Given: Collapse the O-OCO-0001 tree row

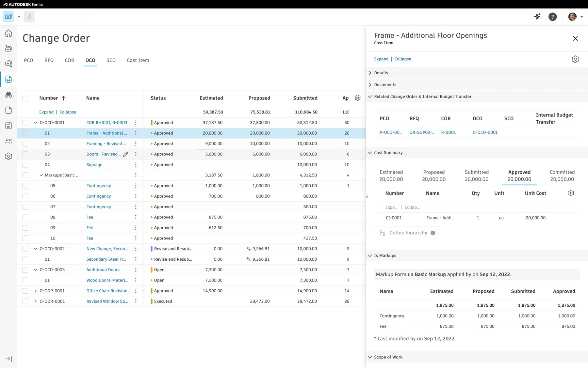Looking at the screenshot, I should click(35, 123).
